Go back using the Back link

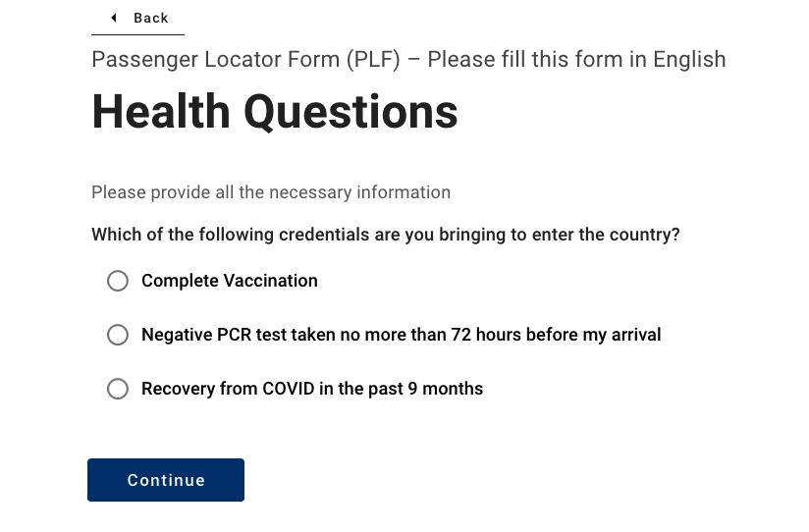(150, 18)
